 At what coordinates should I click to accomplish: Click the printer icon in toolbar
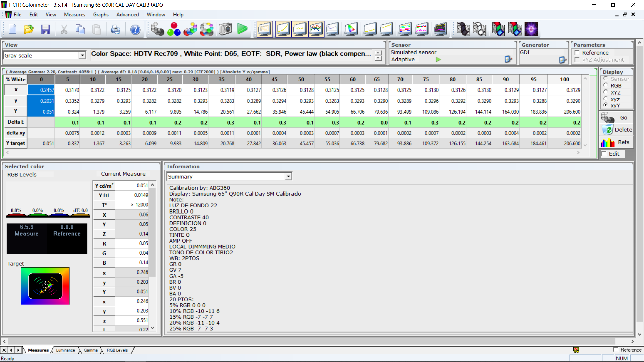click(115, 29)
